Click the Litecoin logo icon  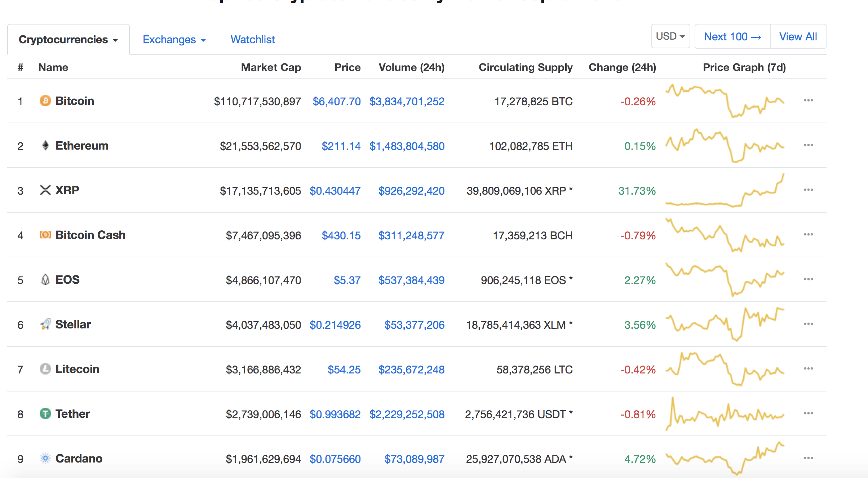(45, 369)
